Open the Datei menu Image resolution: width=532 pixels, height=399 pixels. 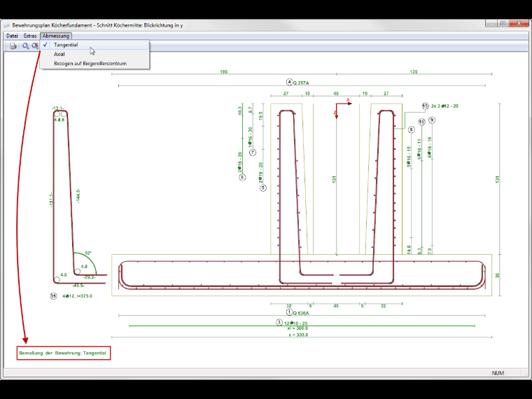[12, 36]
